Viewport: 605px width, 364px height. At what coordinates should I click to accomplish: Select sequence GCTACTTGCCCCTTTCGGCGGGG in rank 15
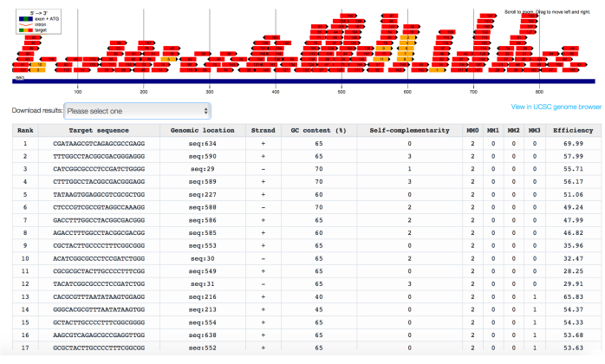pos(99,322)
